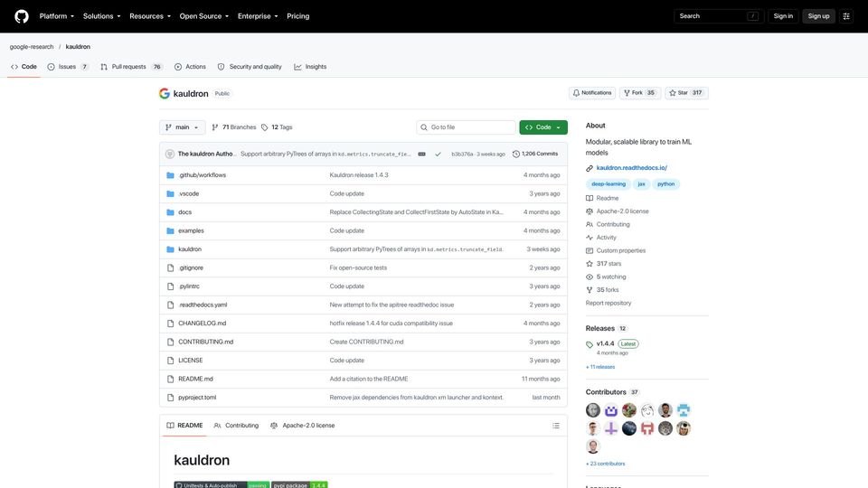Screen dimensions: 868x488
Task: Show the + 23 contributors link
Action: (x=605, y=464)
